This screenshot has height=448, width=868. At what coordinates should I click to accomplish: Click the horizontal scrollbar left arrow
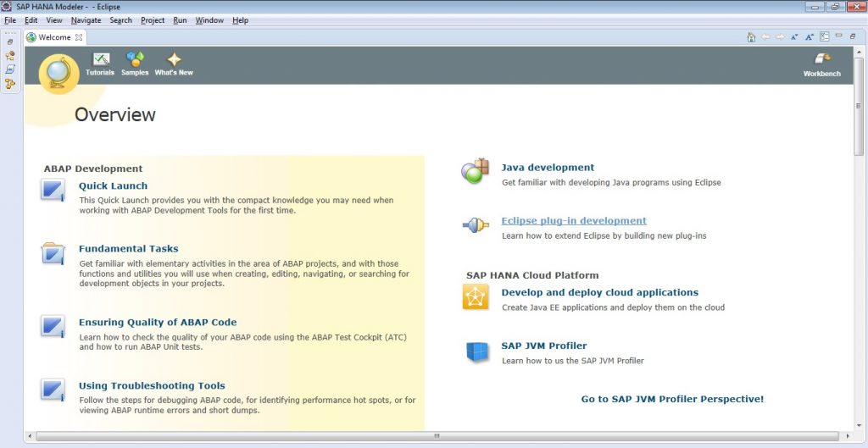30,436
